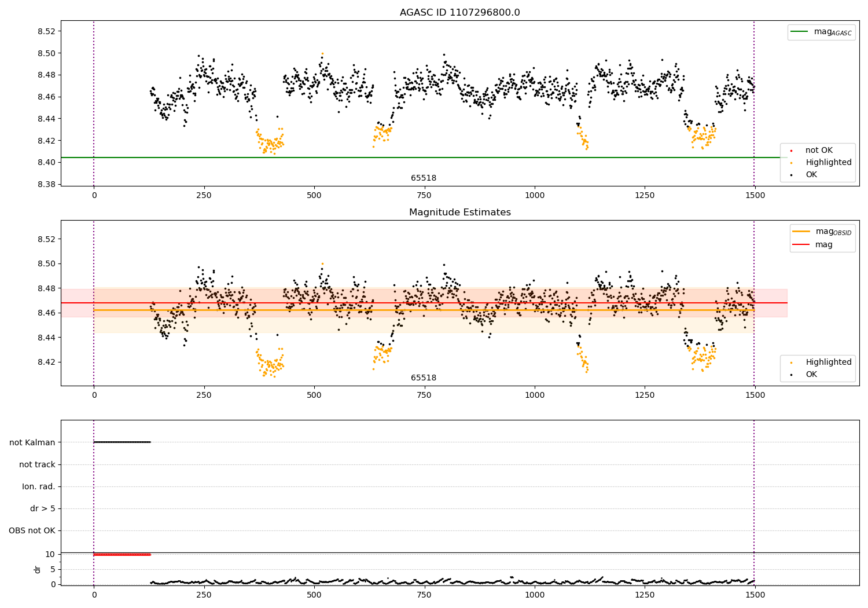This screenshot has width=868, height=608.
Task: Select 'not OK' legend entry in top plot
Action: [x=813, y=150]
